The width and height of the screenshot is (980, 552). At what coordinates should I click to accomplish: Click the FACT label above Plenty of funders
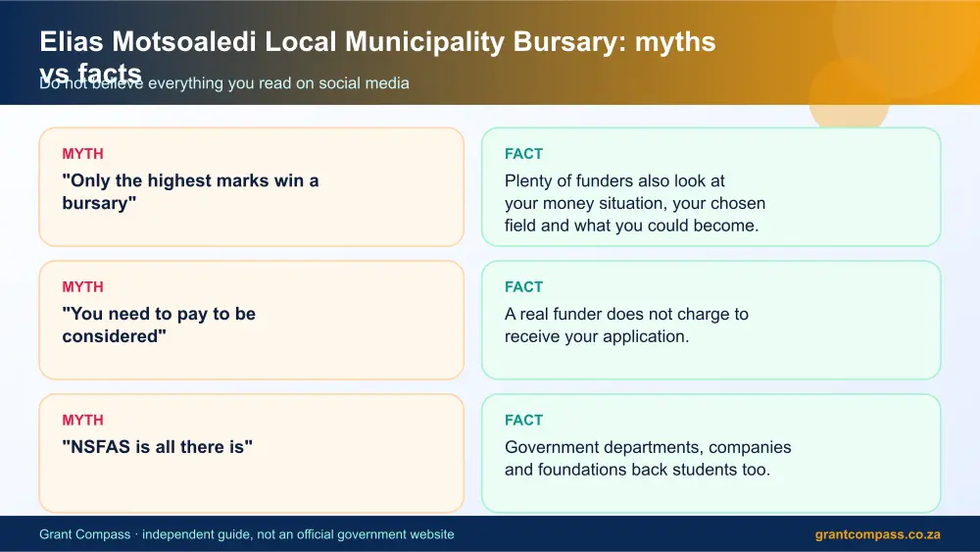[x=523, y=154]
